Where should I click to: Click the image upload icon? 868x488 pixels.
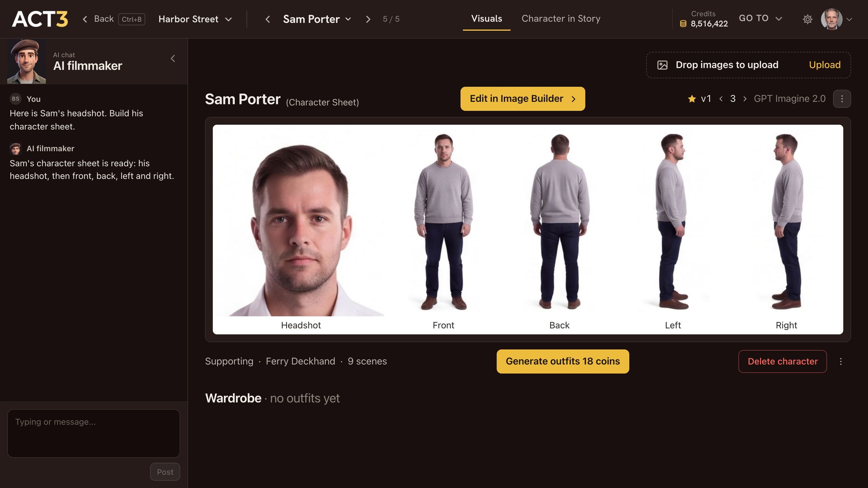662,65
